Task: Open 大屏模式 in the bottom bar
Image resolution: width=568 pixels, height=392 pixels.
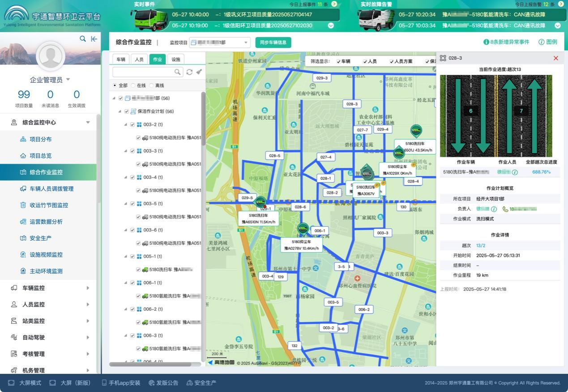Action: click(25, 383)
